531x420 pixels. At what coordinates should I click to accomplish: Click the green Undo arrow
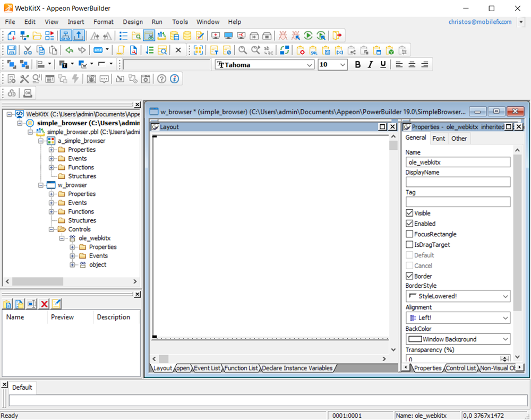70,50
